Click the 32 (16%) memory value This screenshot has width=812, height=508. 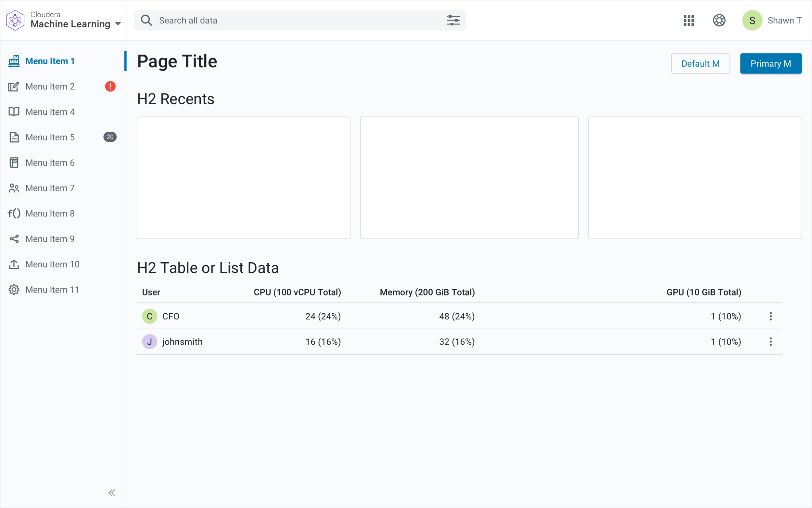(457, 342)
